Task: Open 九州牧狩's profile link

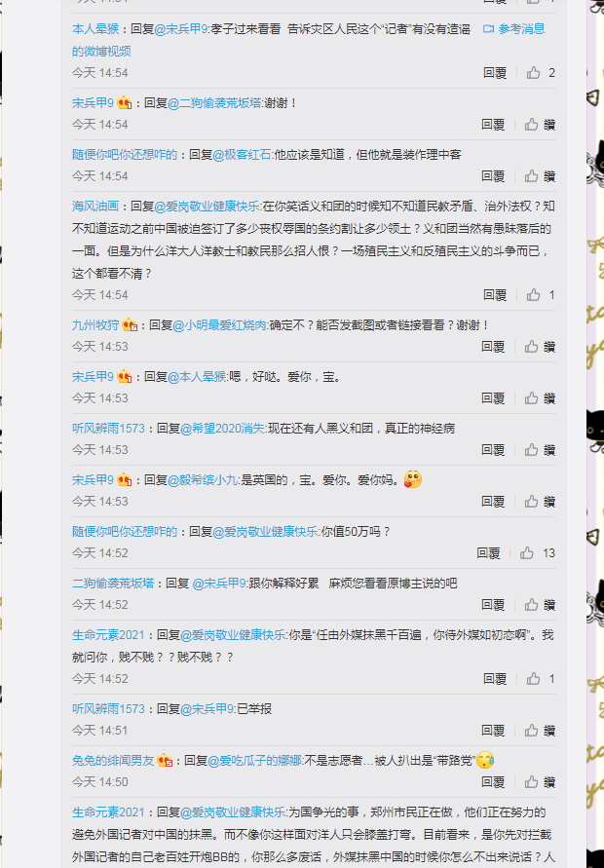Action: [95, 325]
